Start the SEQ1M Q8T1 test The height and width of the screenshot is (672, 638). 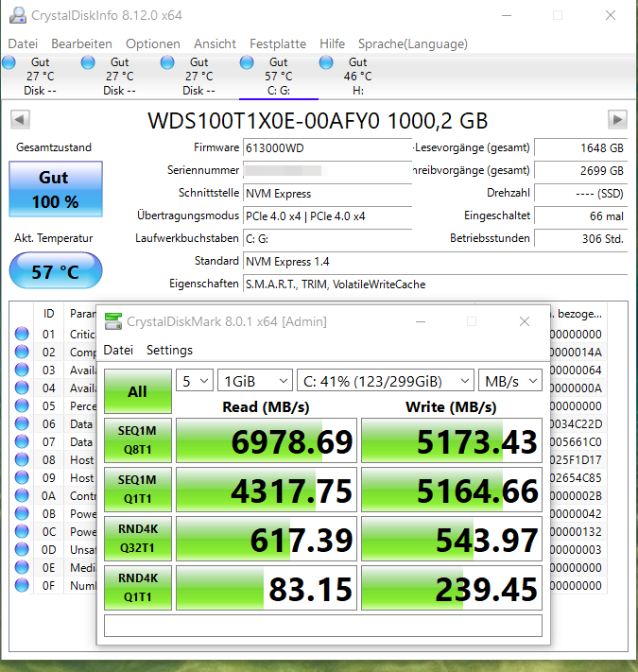138,440
